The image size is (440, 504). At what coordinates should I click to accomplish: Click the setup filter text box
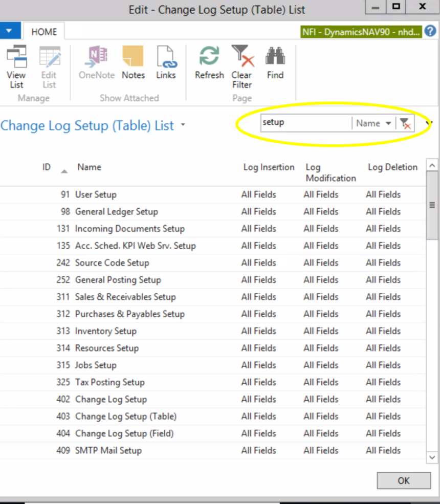306,123
